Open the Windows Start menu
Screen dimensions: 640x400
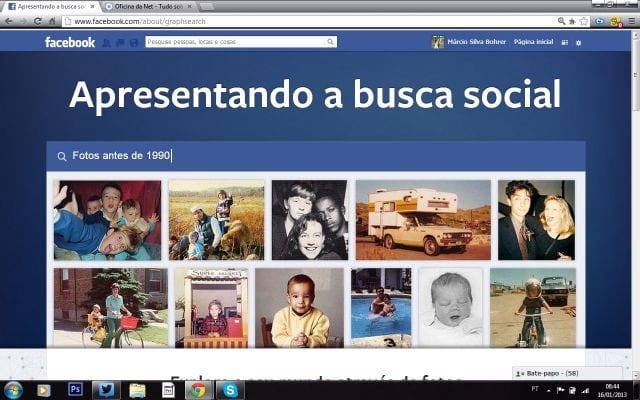click(13, 390)
